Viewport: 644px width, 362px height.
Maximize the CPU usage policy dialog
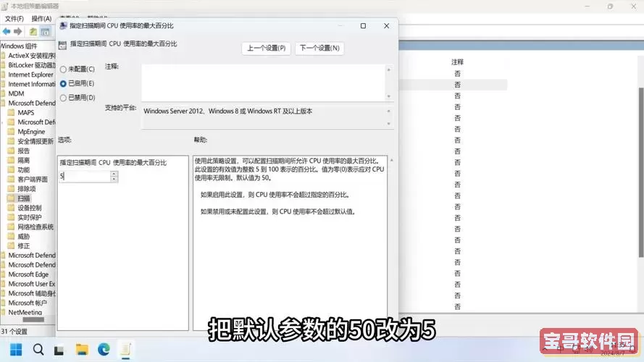(x=363, y=26)
